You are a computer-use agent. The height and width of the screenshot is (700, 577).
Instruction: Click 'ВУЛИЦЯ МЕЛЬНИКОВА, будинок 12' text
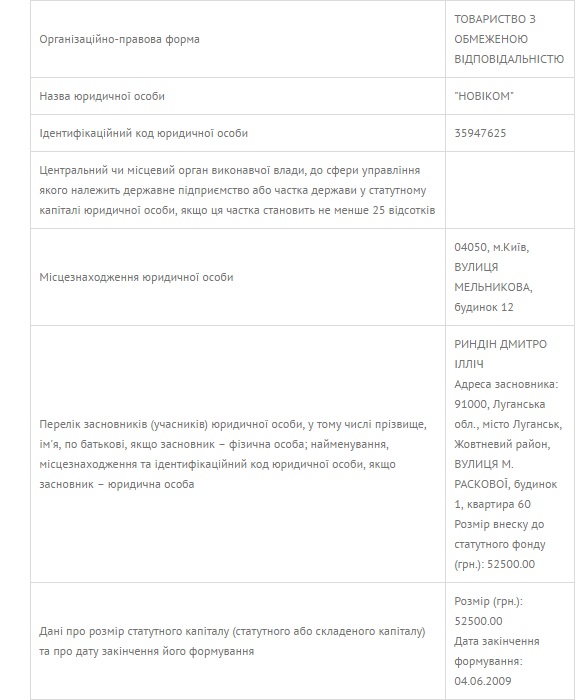(493, 287)
